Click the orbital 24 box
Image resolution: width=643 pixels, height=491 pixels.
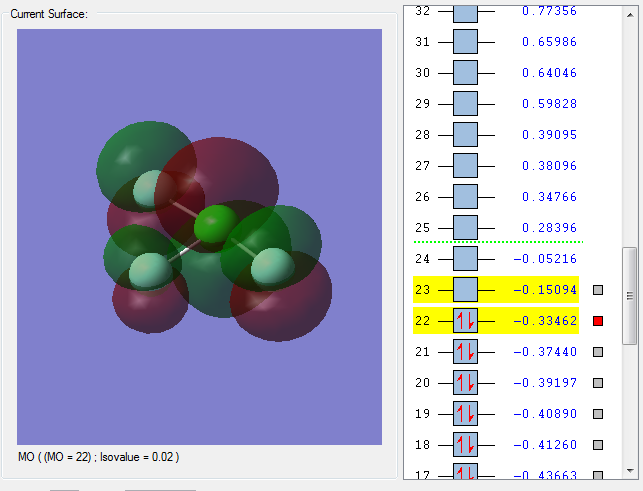465,259
